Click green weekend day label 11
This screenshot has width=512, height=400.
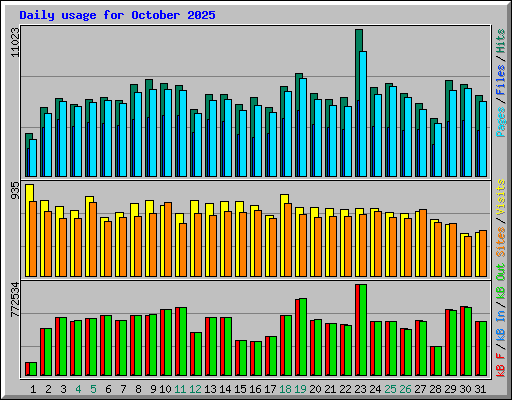point(180,389)
